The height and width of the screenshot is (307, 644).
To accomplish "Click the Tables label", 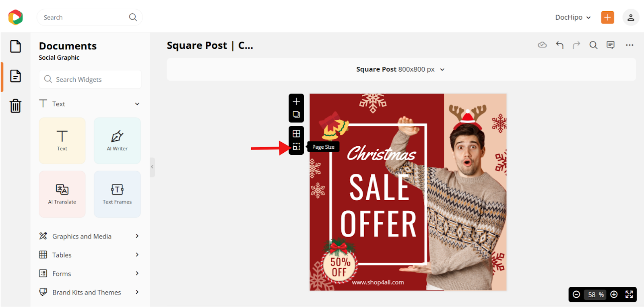I will [62, 255].
